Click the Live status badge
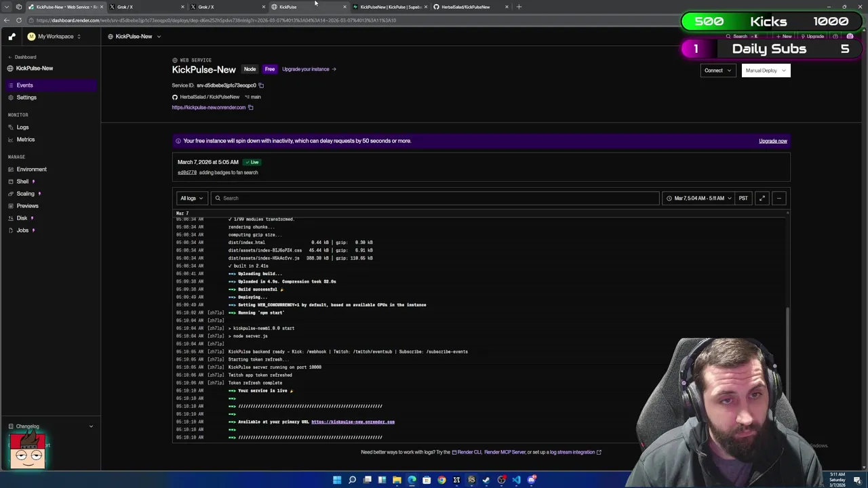868x488 pixels. coord(252,163)
